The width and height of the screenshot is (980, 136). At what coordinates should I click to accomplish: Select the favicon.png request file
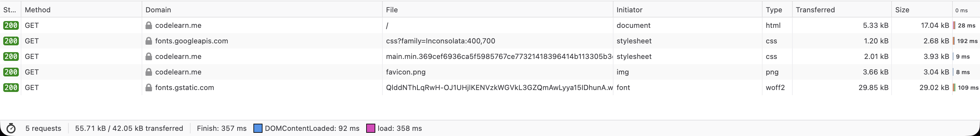click(x=405, y=72)
